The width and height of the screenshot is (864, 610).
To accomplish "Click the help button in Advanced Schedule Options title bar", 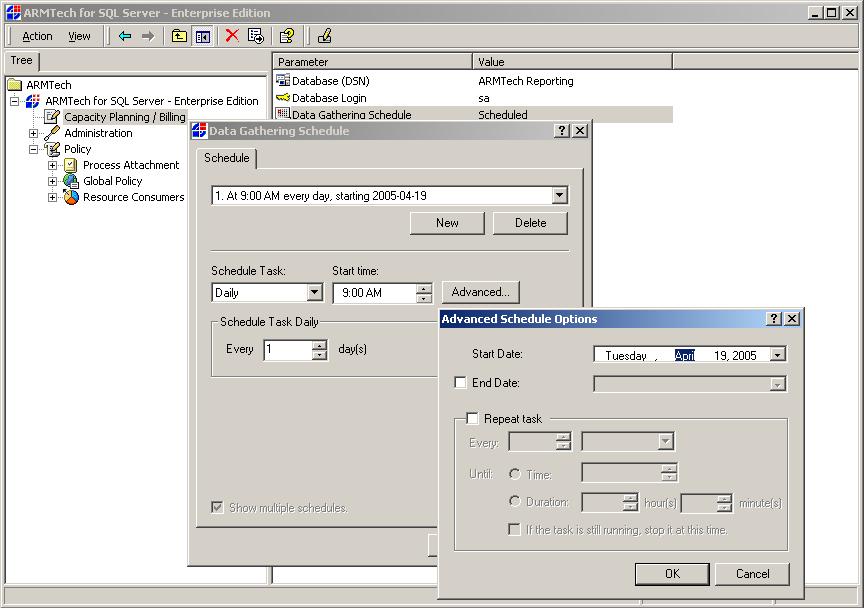I will (774, 319).
